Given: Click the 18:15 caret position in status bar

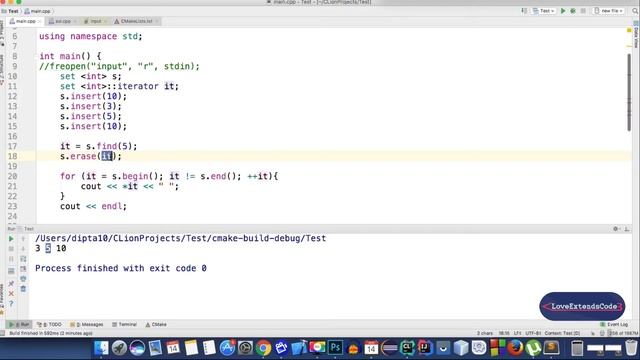Looking at the screenshot, I should (x=504, y=333).
